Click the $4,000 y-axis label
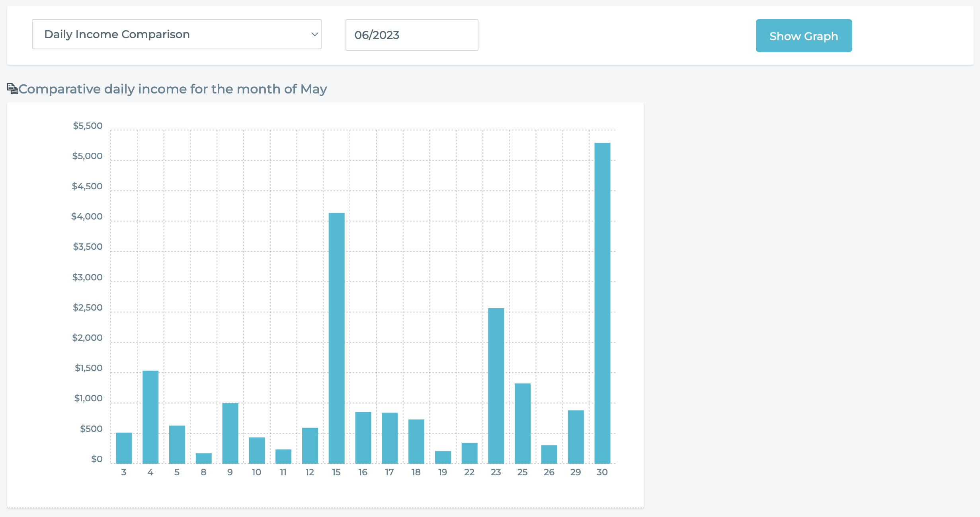Screen dimensions: 980x517 [87, 217]
